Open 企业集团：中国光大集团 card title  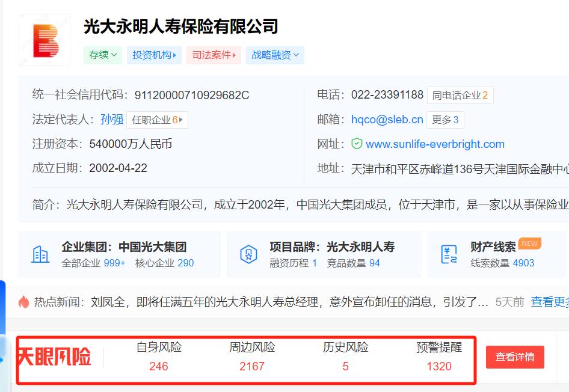pos(124,247)
